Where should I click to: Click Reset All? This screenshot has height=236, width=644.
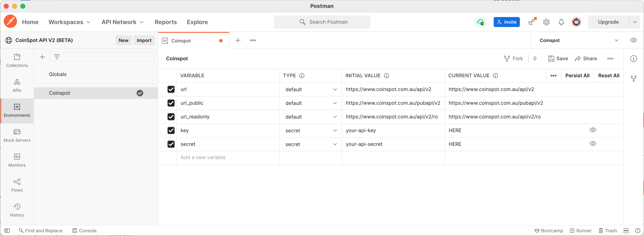tap(609, 76)
